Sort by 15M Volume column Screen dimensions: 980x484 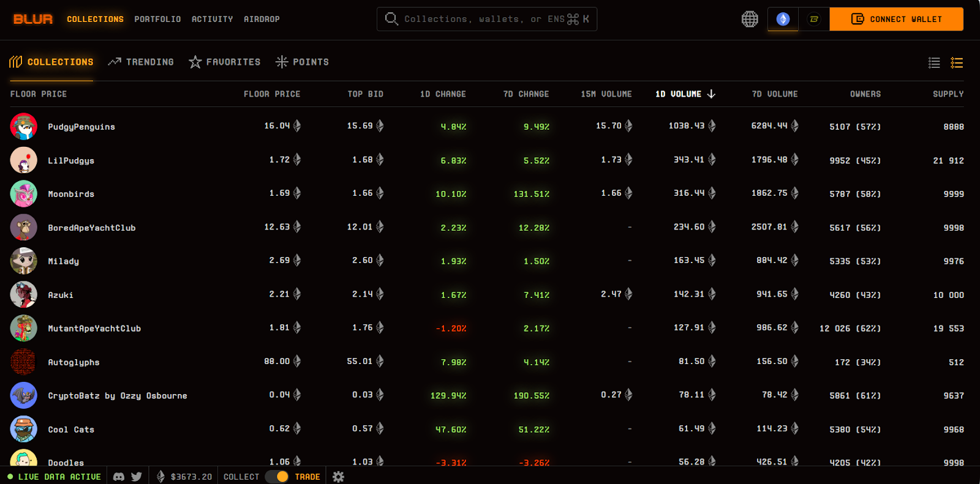coord(606,94)
